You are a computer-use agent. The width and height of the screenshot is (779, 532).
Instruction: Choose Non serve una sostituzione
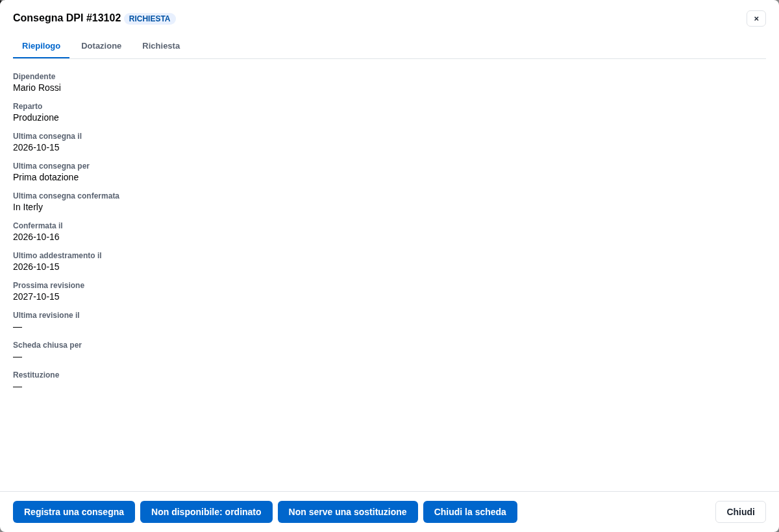348,512
